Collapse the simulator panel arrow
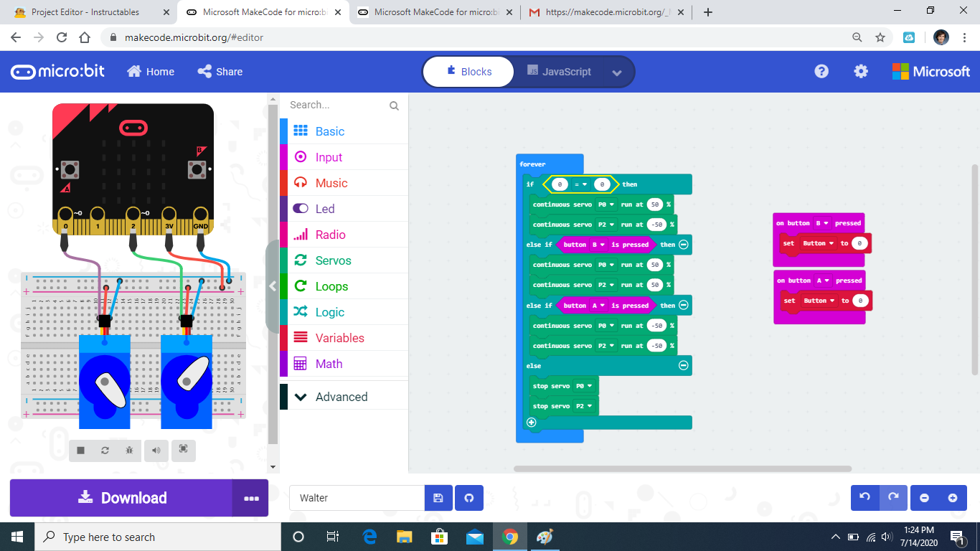 tap(273, 286)
